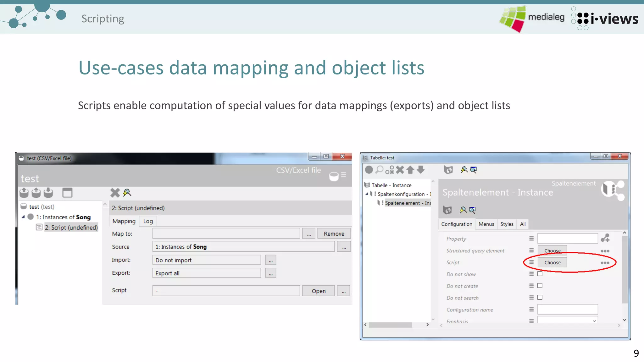Viewport: 644px width, 362px height.
Task: Open the Map to ellipsis button
Action: (x=309, y=234)
